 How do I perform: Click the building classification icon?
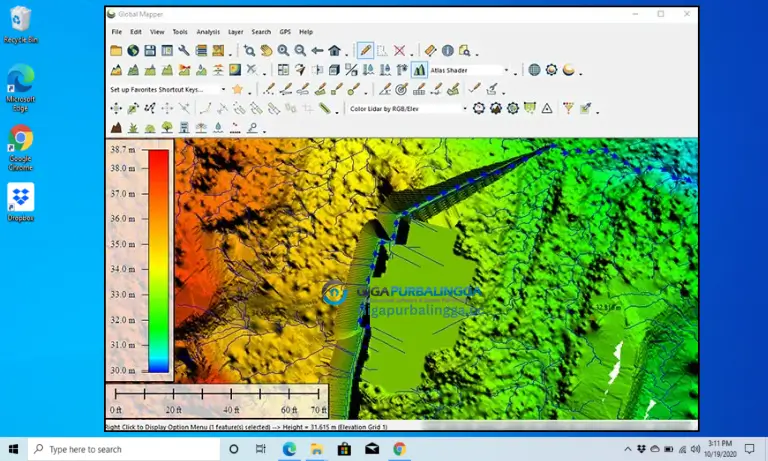coord(184,128)
